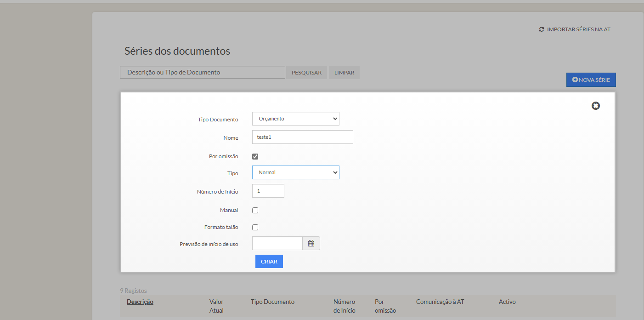Click the CRIAR button
Screen dimensions: 644x320
(x=269, y=261)
